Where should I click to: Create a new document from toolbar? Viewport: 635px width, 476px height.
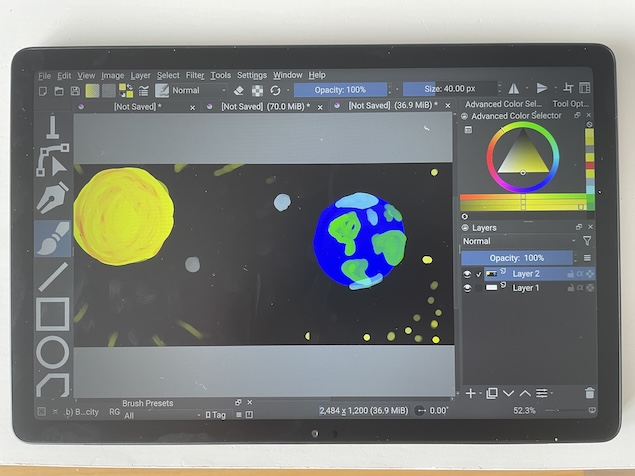(x=43, y=91)
